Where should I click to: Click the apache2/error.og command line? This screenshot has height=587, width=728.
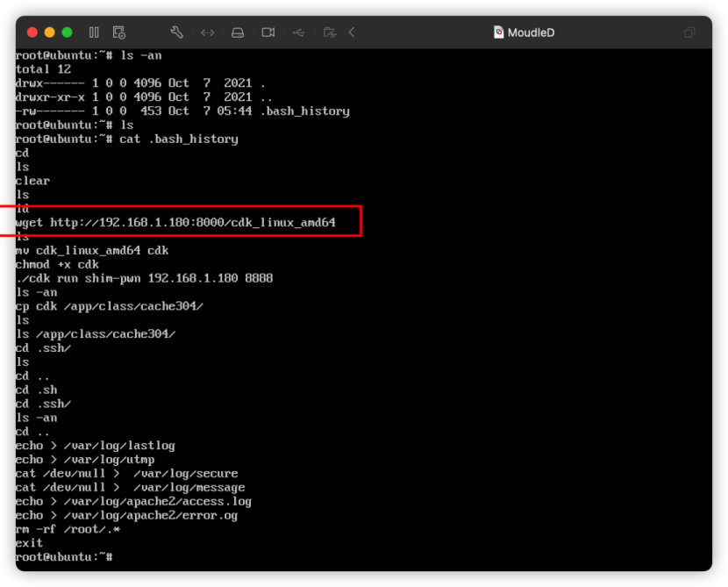tap(127, 515)
